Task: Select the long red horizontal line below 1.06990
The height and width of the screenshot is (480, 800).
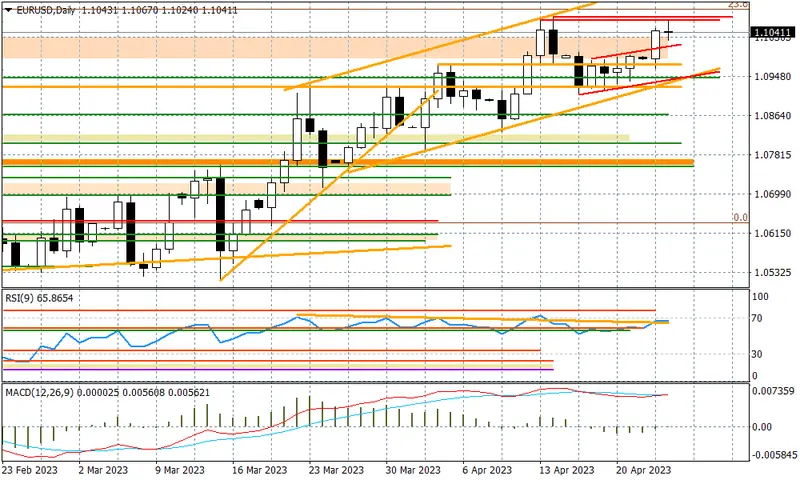Action: pos(220,221)
